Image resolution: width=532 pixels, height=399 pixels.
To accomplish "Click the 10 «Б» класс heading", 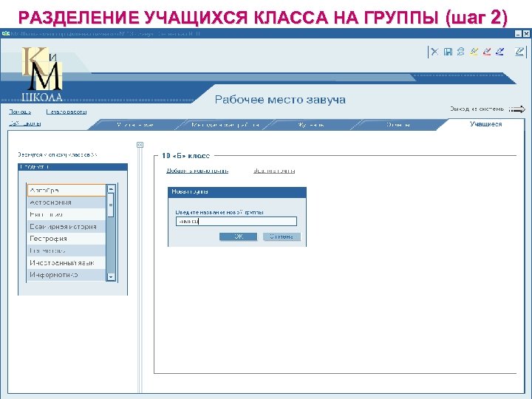I will (x=186, y=156).
